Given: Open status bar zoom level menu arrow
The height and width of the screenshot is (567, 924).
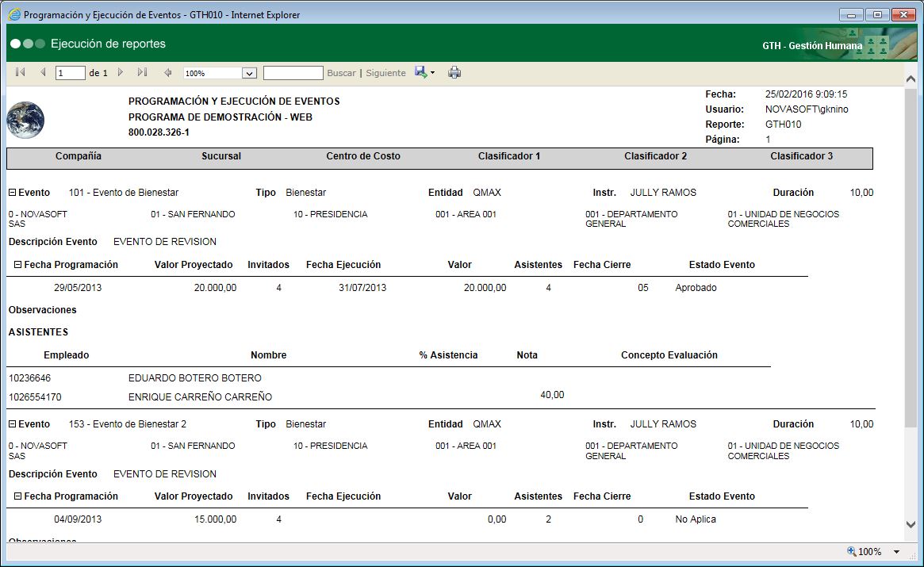Looking at the screenshot, I should (x=896, y=552).
